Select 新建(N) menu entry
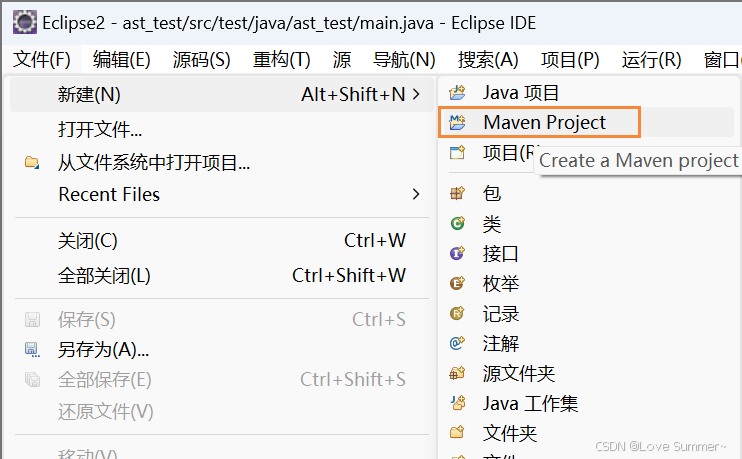The width and height of the screenshot is (742, 459). coord(222,95)
